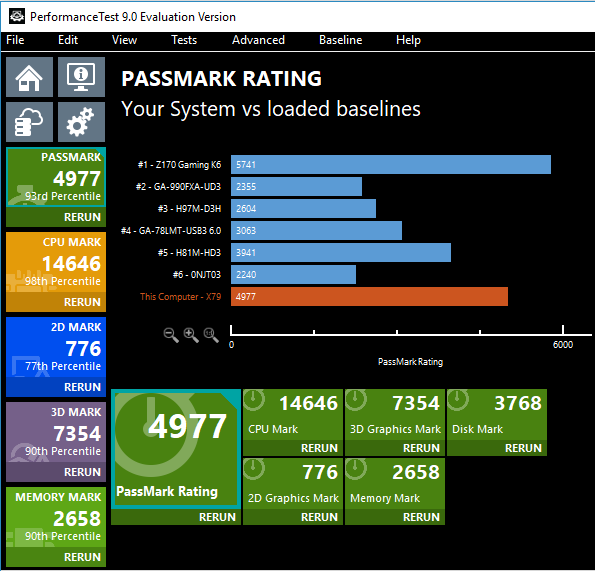Open the Disk Mark 3768 tile
This screenshot has height=571, width=595.
pos(497,415)
